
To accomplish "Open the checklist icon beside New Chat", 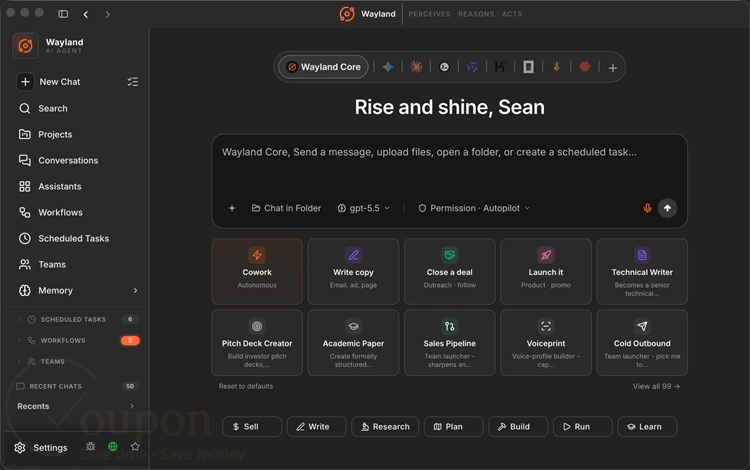I will pos(132,82).
